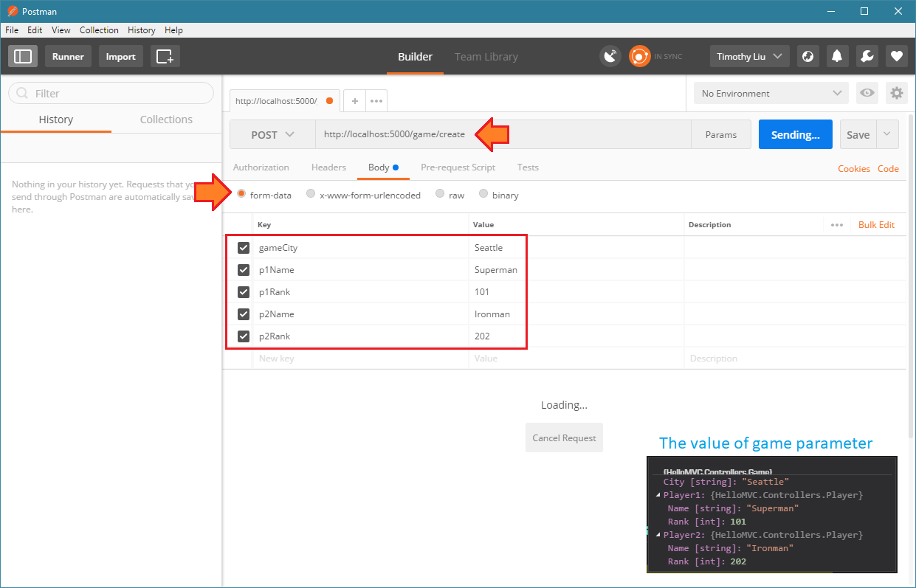Toggle the sidebar panel icon
The height and width of the screenshot is (588, 916).
coord(23,56)
